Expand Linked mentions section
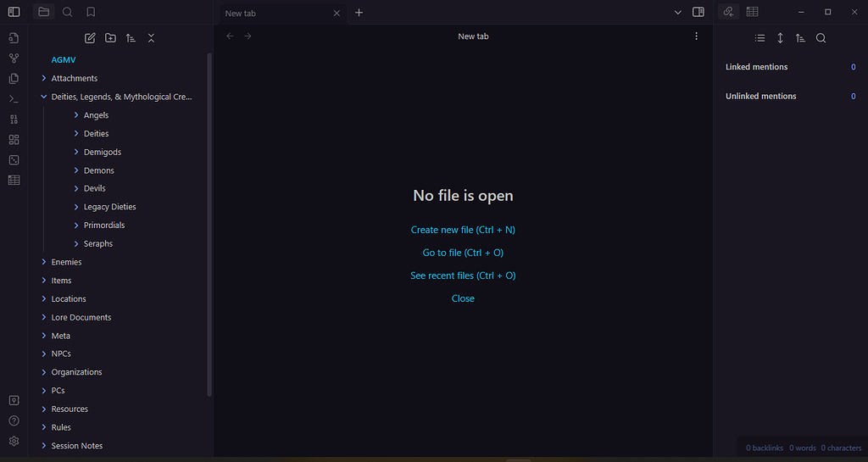 pos(791,67)
